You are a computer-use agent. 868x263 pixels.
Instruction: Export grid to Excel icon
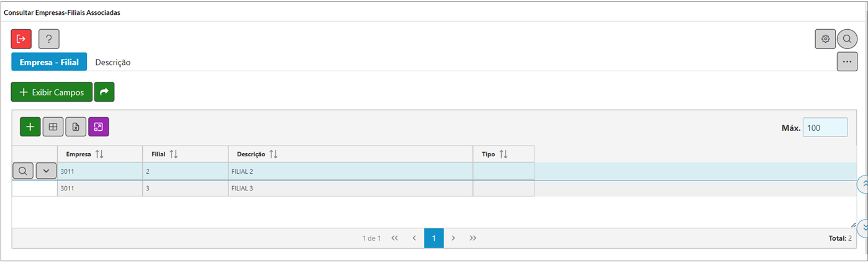click(76, 127)
